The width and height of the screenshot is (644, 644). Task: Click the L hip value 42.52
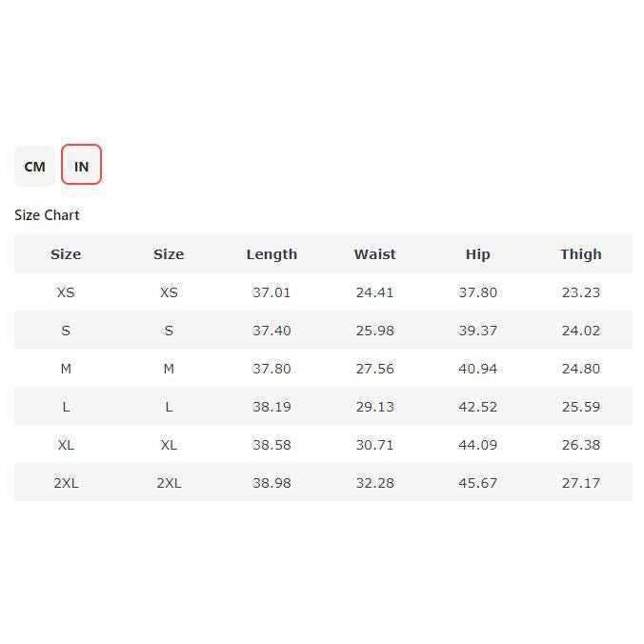(477, 407)
